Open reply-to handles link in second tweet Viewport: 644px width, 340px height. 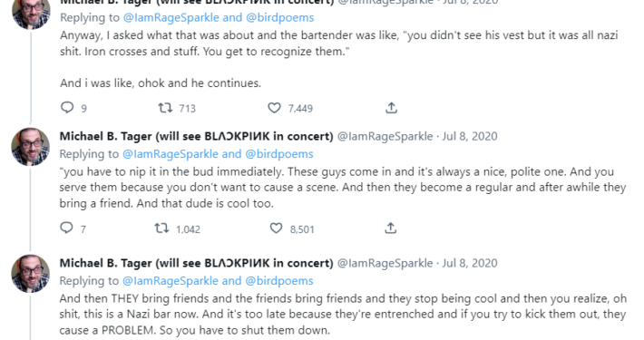click(218, 154)
